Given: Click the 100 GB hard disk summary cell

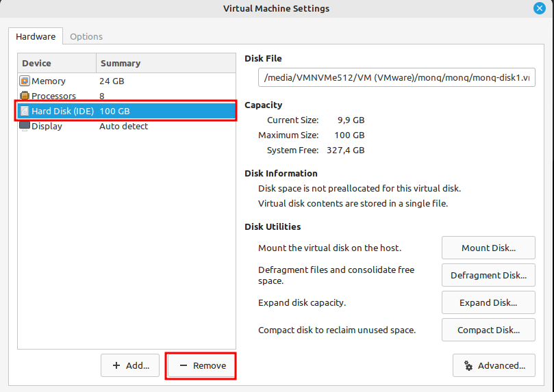Looking at the screenshot, I should [114, 111].
